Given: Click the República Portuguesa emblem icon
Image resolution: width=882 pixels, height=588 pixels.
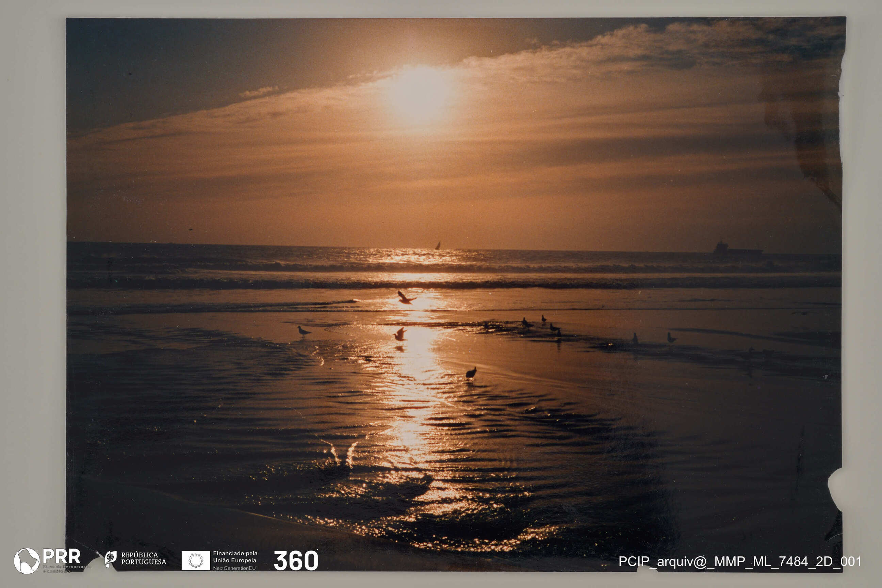Looking at the screenshot, I should click(x=110, y=558).
